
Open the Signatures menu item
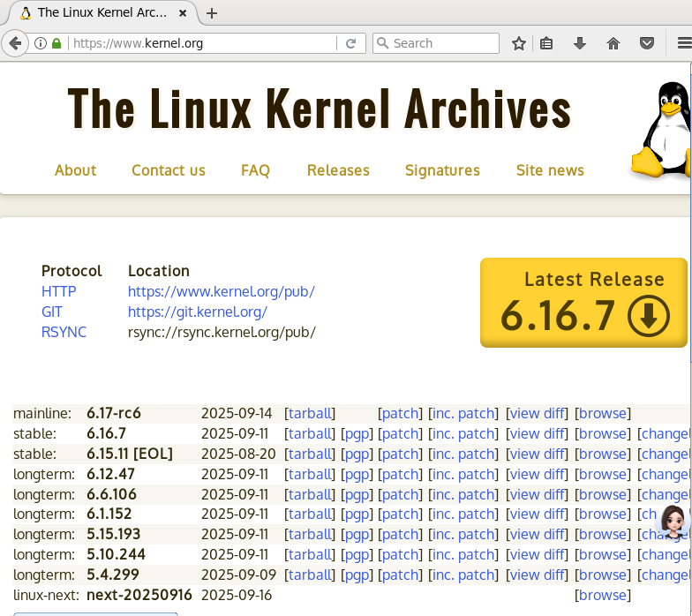click(x=443, y=170)
